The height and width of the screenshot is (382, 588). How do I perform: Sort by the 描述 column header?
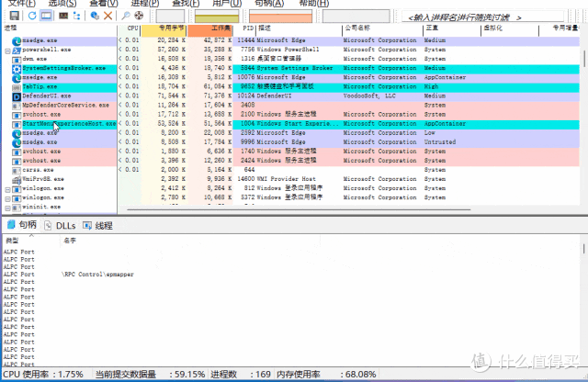(299, 28)
